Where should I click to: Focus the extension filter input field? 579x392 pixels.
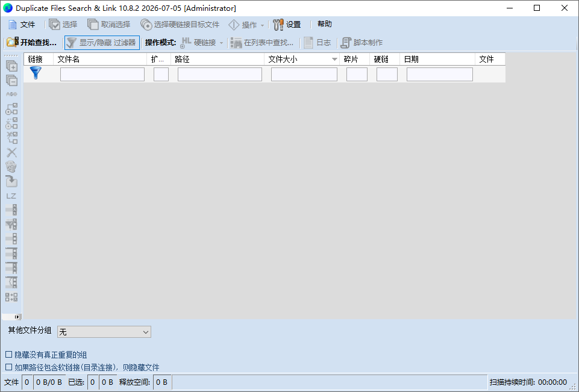coord(161,74)
